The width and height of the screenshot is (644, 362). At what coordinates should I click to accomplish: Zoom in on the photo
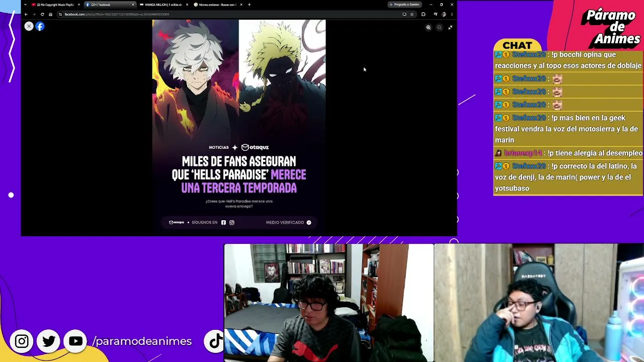(429, 28)
